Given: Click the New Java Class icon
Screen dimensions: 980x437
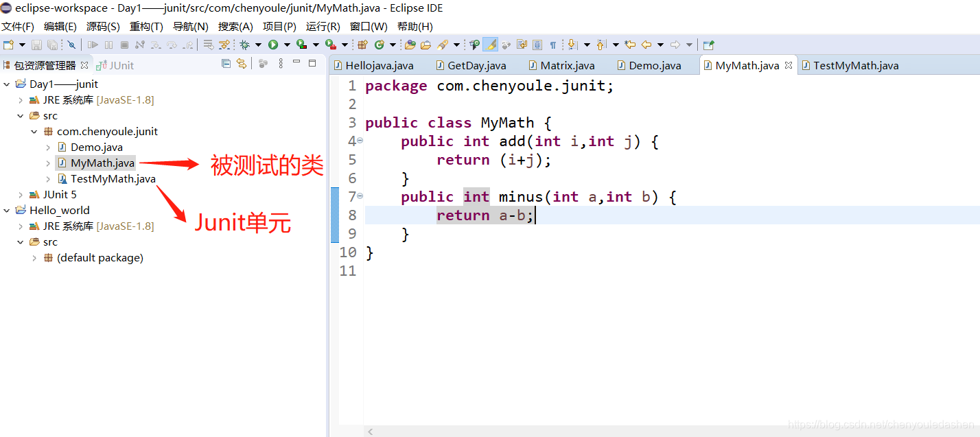Looking at the screenshot, I should tap(379, 45).
